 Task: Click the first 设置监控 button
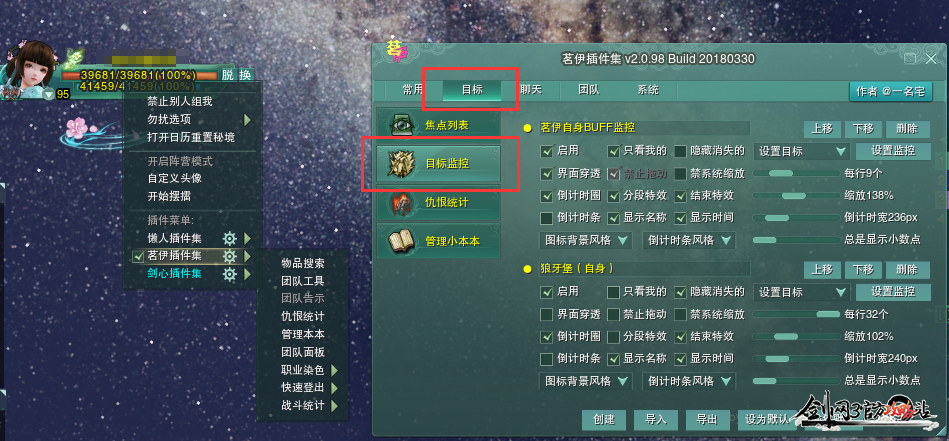click(x=893, y=151)
